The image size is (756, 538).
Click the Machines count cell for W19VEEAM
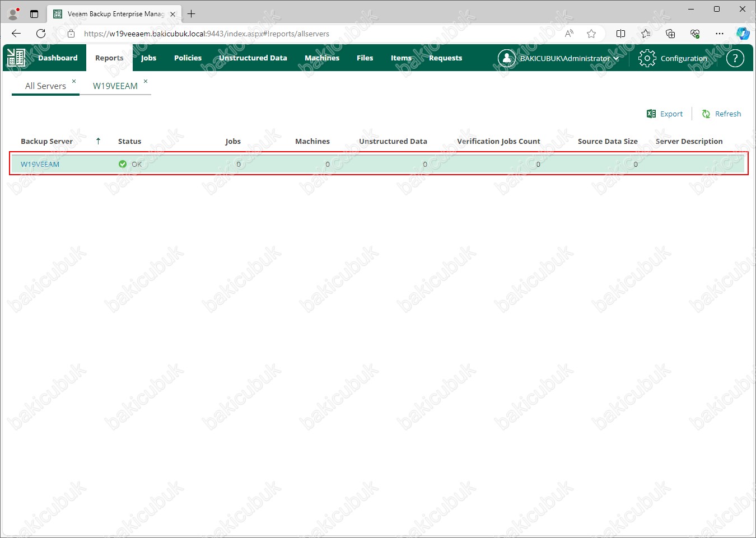(x=328, y=164)
